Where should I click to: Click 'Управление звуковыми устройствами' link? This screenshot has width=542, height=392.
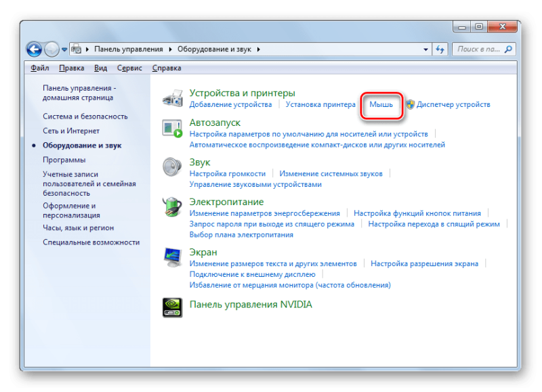255,184
